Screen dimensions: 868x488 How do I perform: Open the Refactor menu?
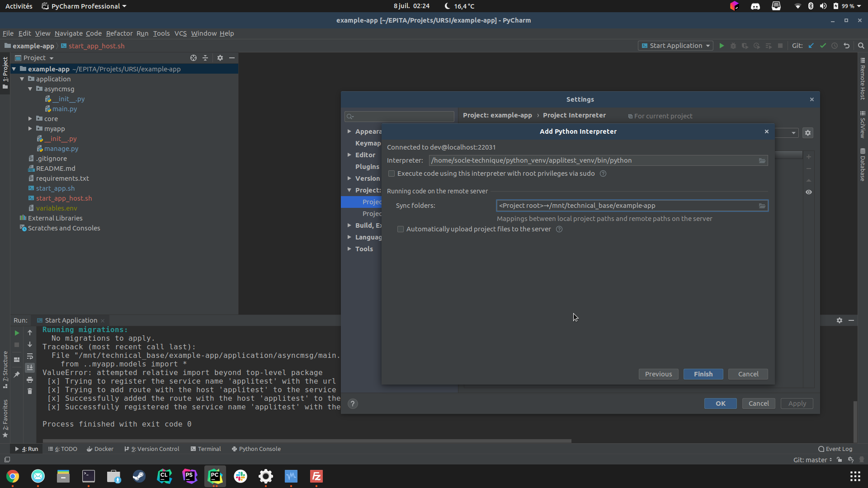(119, 33)
